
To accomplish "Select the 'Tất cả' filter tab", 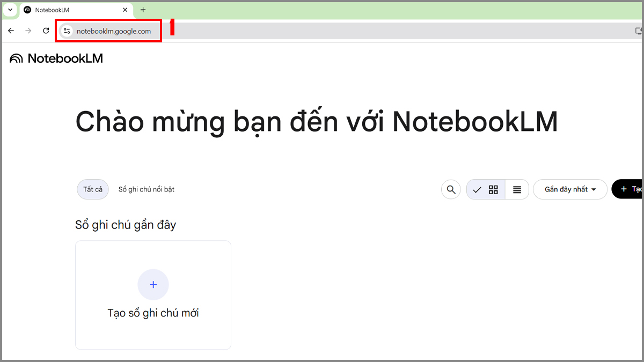I will tap(93, 189).
